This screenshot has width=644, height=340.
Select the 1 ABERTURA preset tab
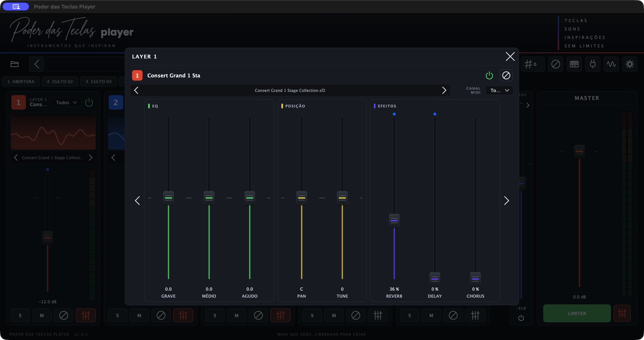(x=21, y=81)
